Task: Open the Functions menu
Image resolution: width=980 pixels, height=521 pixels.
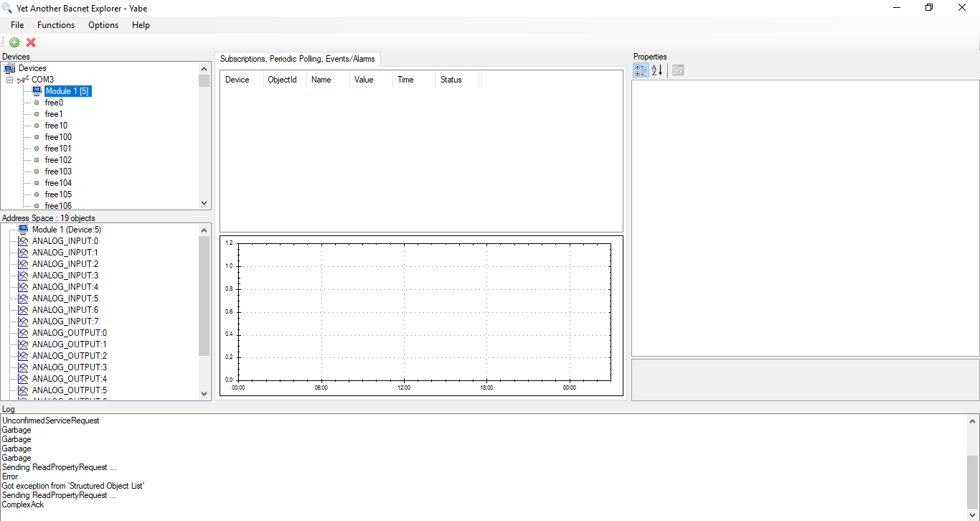Action: click(x=56, y=24)
